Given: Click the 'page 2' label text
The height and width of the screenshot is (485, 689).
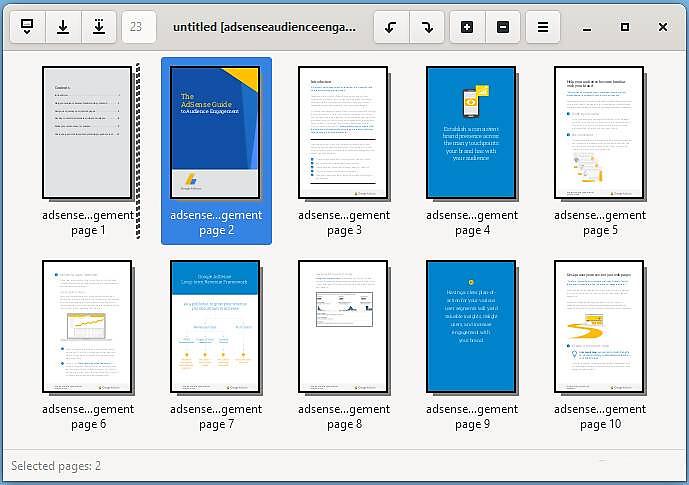Looking at the screenshot, I should click(x=217, y=231).
